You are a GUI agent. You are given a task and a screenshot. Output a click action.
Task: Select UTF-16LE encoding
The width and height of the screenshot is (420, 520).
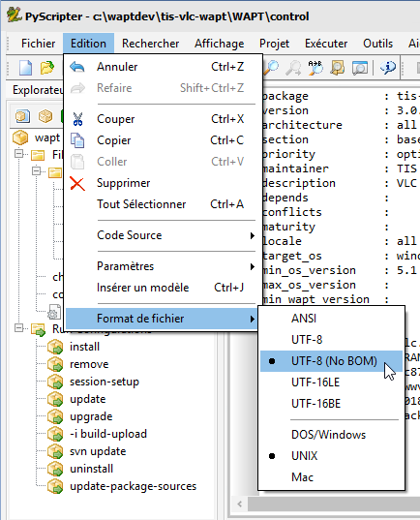pyautogui.click(x=332, y=382)
